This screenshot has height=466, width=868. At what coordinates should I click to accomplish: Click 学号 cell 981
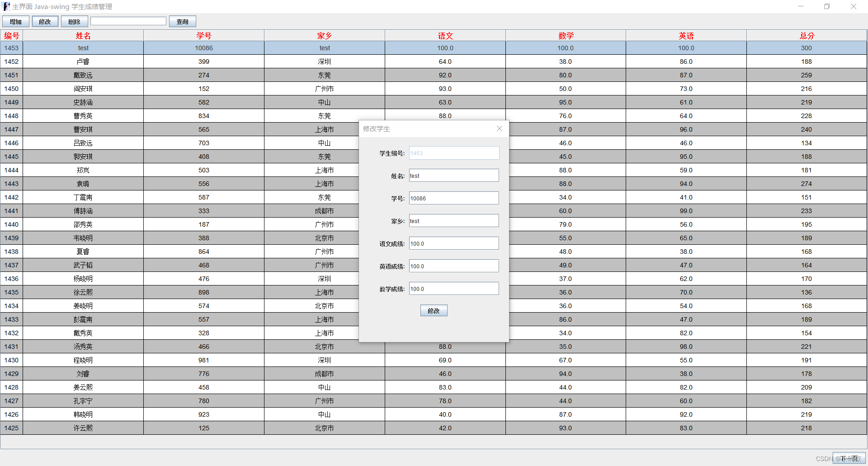pyautogui.click(x=204, y=360)
